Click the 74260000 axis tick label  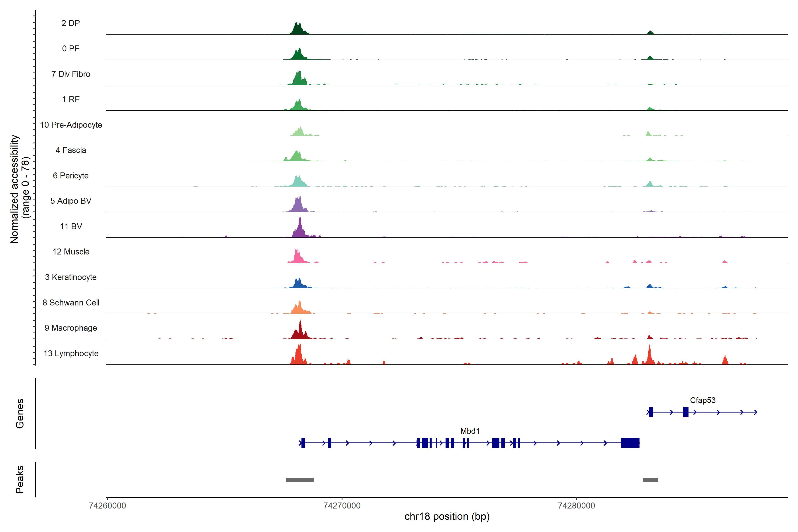coord(107,506)
